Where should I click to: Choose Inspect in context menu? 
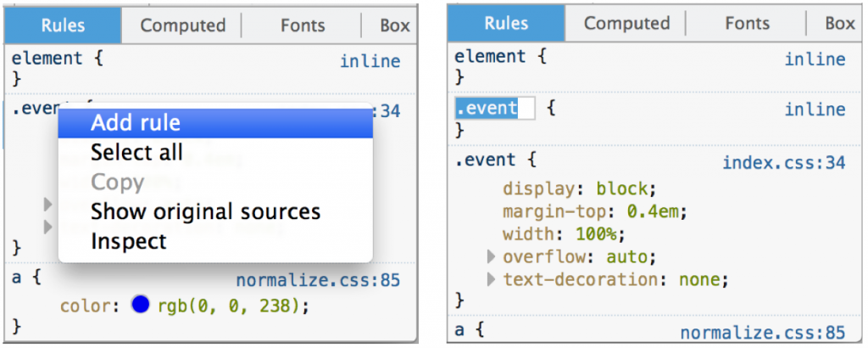click(x=215, y=242)
